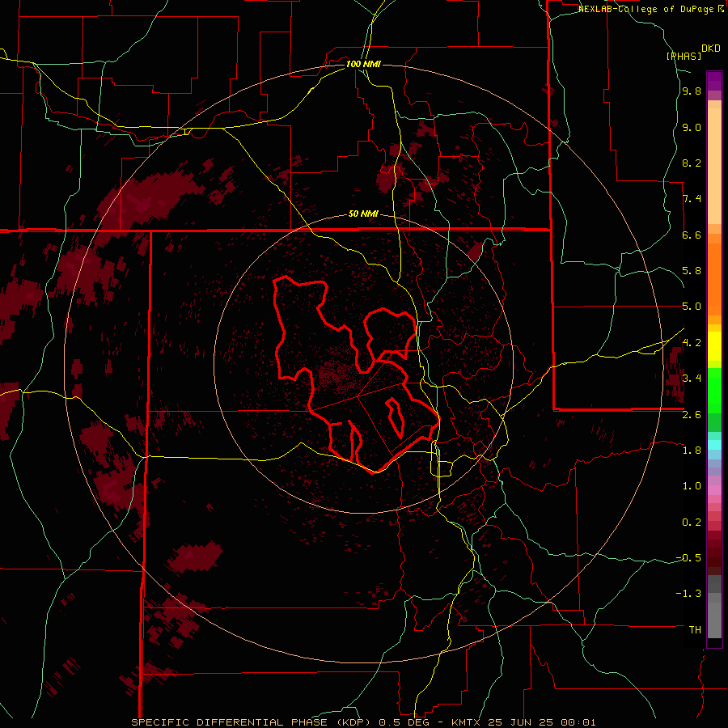Pick the cyan color bar segment

pyautogui.click(x=714, y=445)
